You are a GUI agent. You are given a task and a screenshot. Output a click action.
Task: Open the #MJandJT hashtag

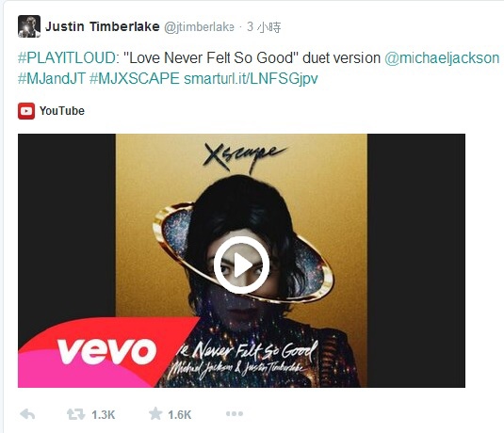[52, 78]
